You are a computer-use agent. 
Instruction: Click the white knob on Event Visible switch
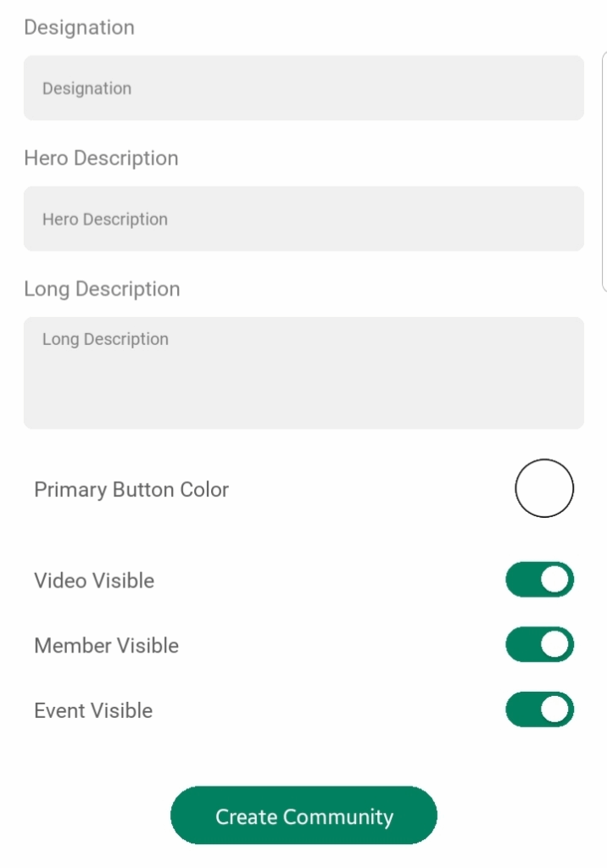point(555,710)
